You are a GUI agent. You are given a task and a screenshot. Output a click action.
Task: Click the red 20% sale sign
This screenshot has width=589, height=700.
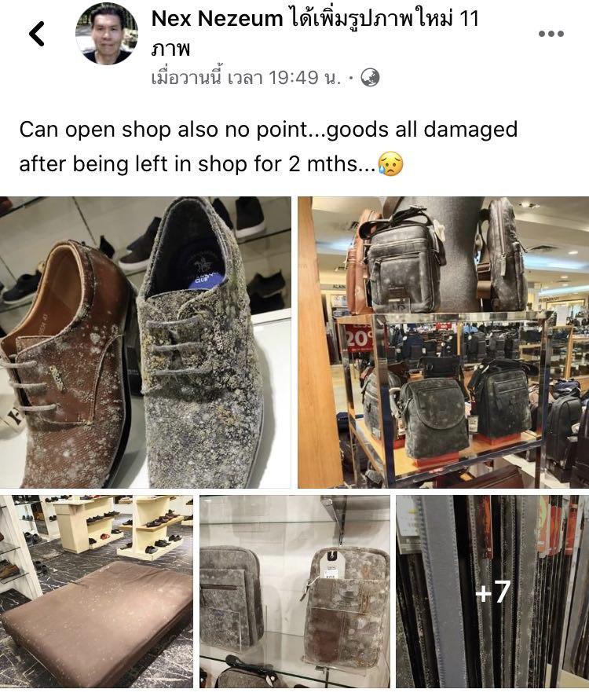pyautogui.click(x=357, y=337)
